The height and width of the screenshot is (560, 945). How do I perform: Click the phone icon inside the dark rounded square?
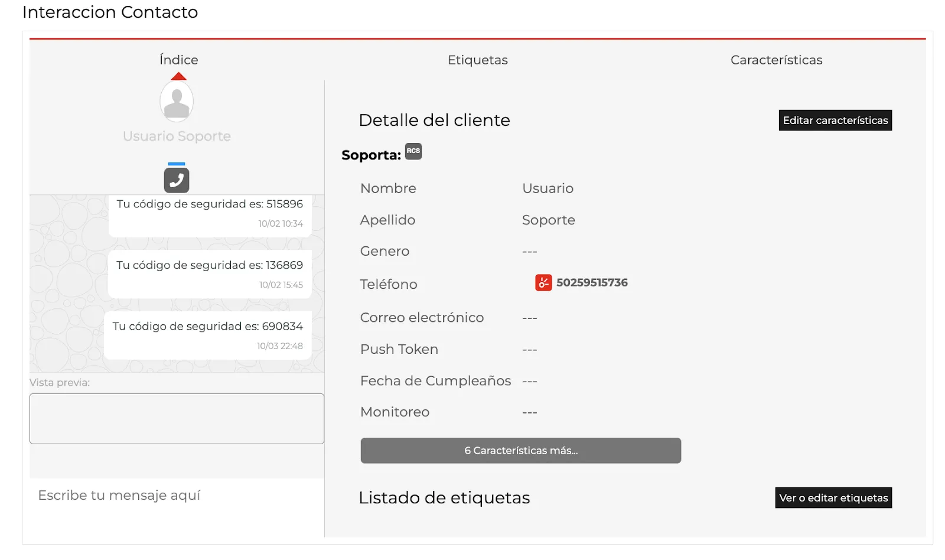click(x=176, y=179)
